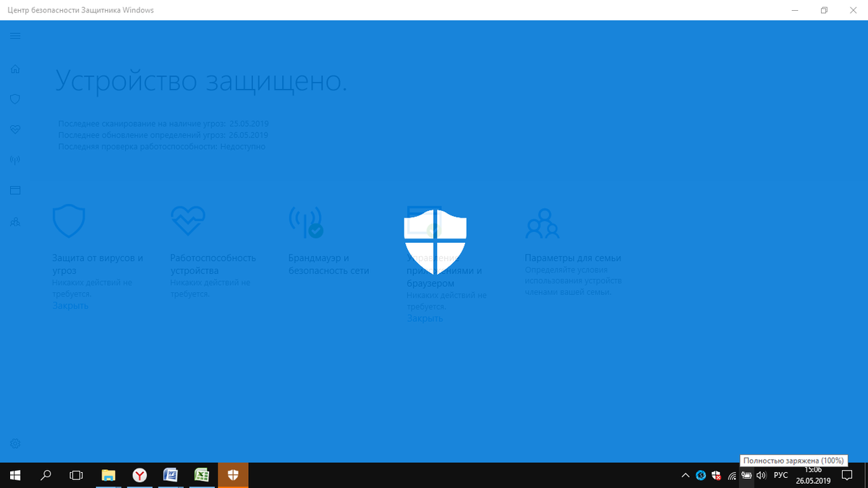Open the Windows Start menu
Viewport: 868px width, 488px height.
[x=15, y=475]
